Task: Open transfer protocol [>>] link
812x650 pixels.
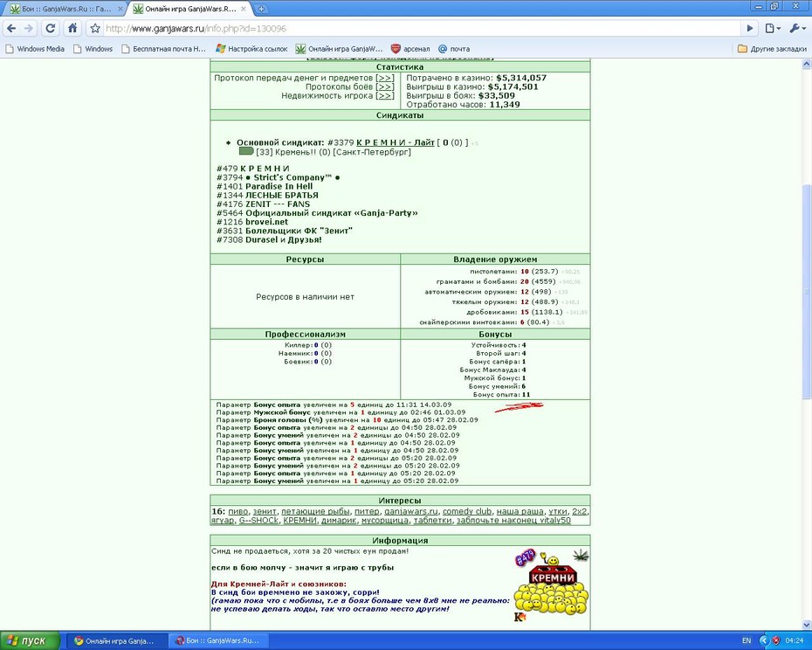Action: tap(385, 78)
